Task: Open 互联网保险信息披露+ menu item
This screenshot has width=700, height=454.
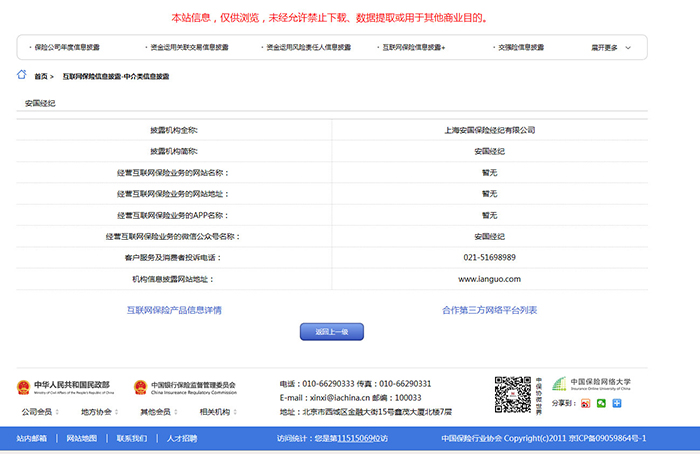Action: tap(414, 47)
